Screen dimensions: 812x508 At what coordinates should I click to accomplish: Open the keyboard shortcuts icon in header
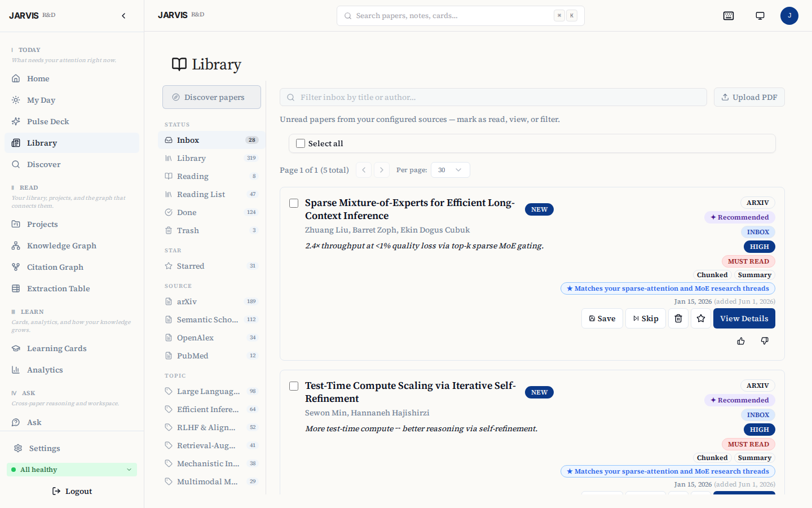pyautogui.click(x=729, y=16)
